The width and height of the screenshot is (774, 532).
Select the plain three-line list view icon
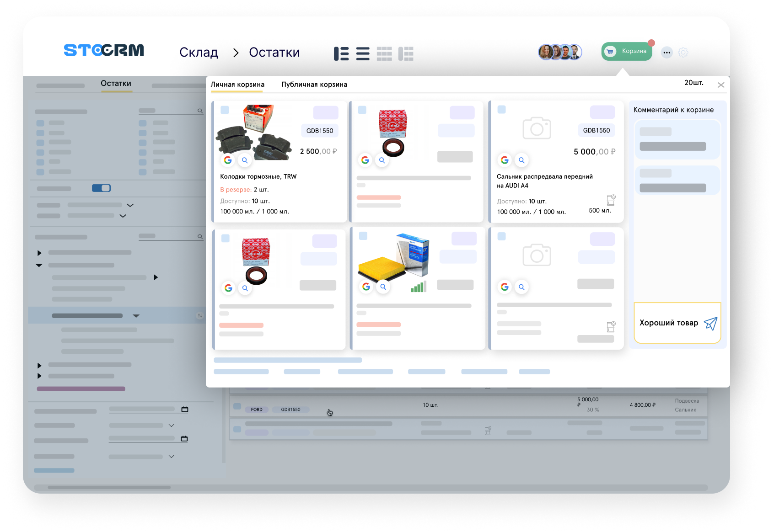363,53
